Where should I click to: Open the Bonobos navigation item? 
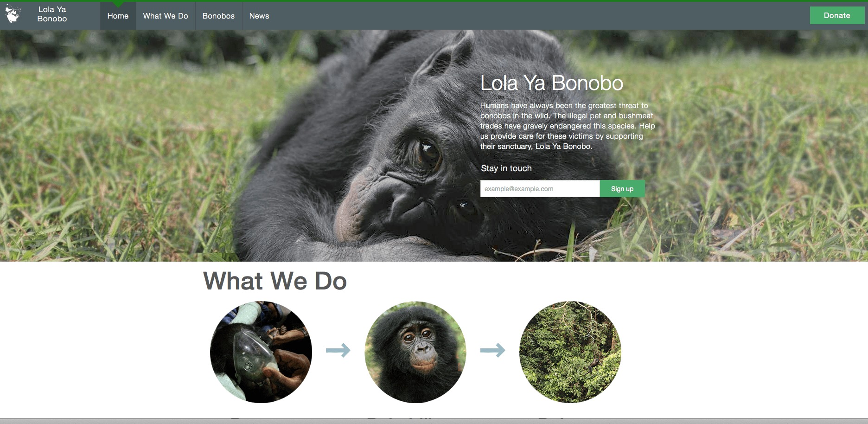218,16
